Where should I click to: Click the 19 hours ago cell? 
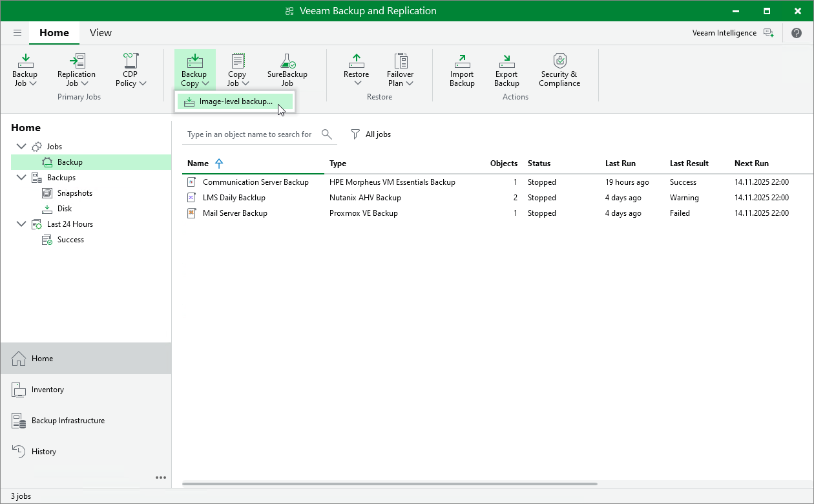pyautogui.click(x=627, y=182)
